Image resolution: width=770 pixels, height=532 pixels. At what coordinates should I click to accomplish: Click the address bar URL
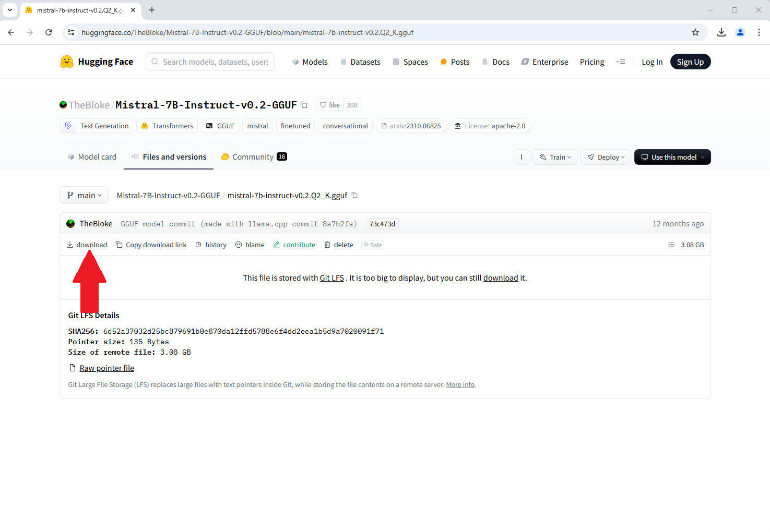click(x=247, y=32)
